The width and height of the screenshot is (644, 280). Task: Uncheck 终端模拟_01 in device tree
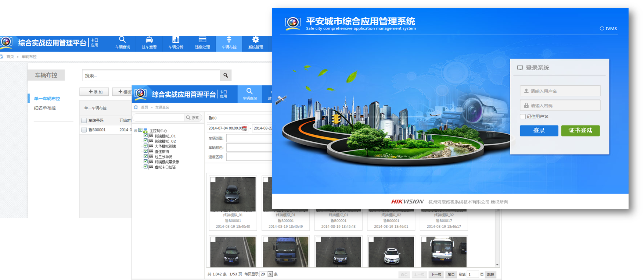[x=145, y=136]
